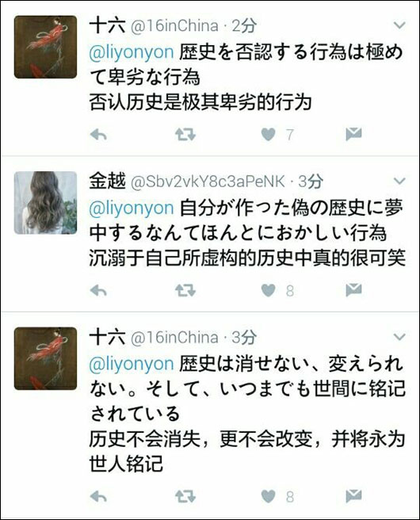Image resolution: width=420 pixels, height=520 pixels.
Task: Like the bottom tweet by 十六
Action: [x=268, y=496]
